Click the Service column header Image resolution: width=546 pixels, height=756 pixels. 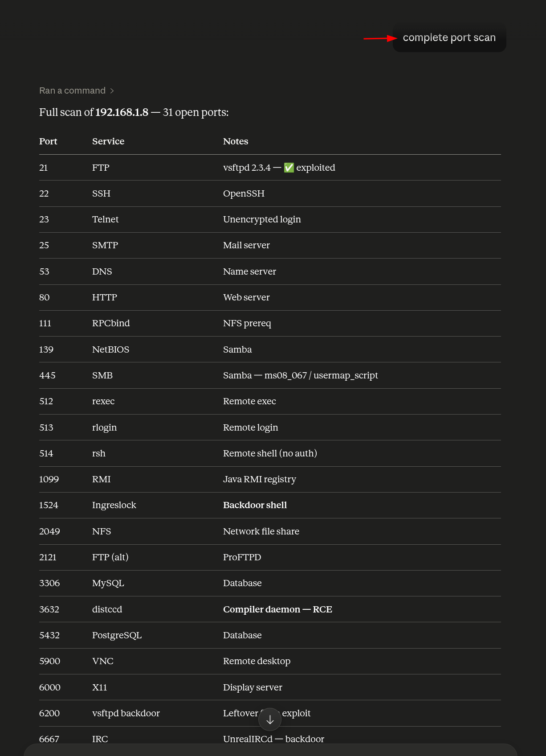108,141
